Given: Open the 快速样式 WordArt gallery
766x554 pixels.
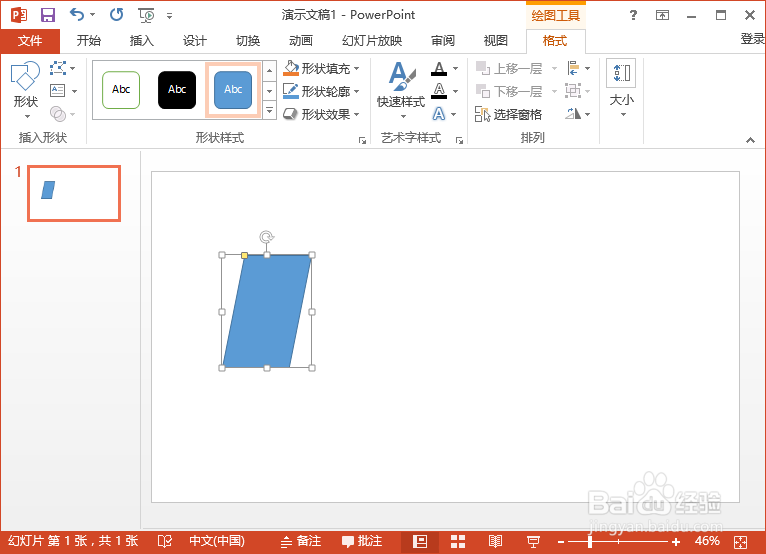Looking at the screenshot, I should click(401, 89).
